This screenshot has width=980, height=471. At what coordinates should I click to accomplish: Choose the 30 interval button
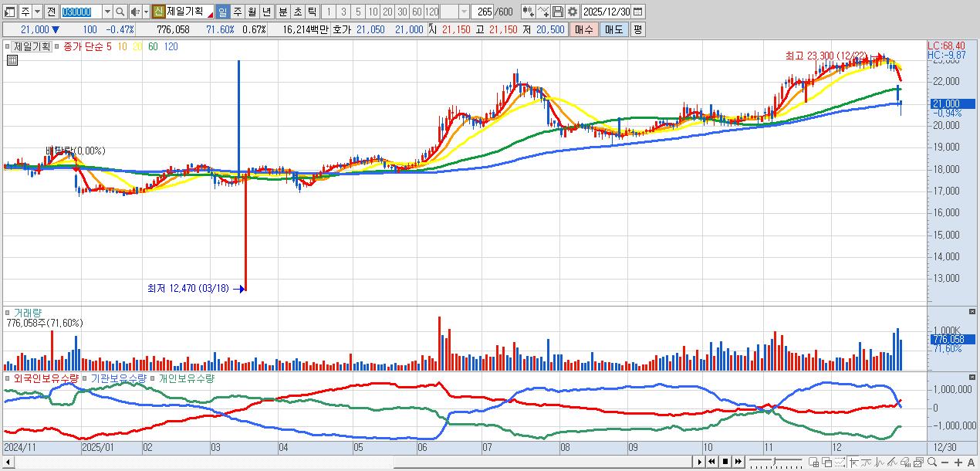tap(402, 12)
